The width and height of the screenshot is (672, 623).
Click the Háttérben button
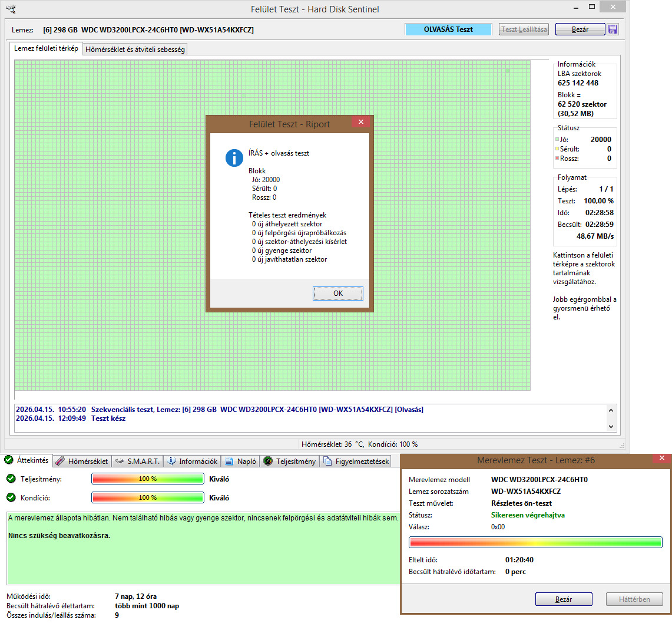pyautogui.click(x=634, y=599)
